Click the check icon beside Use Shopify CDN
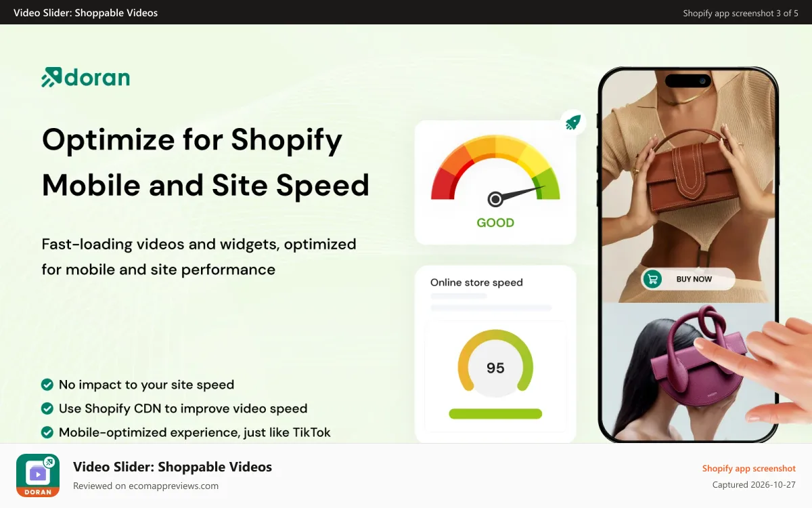Image resolution: width=812 pixels, height=508 pixels. 47,408
